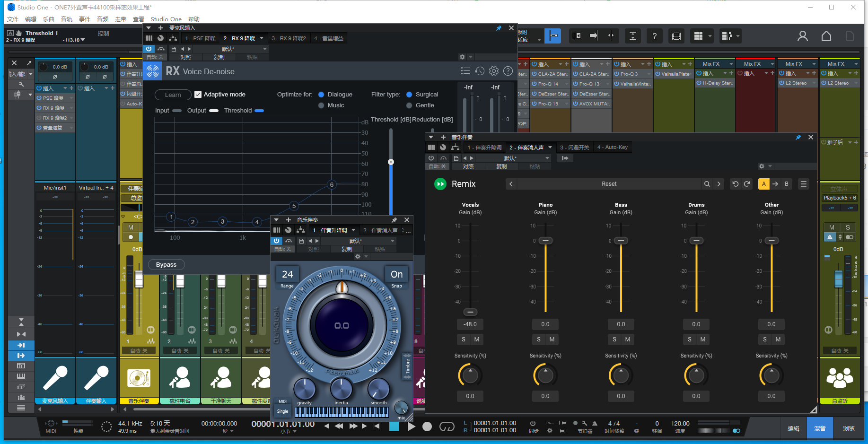This screenshot has height=444, width=868.
Task: Click the Bypass button in RX
Action: click(x=166, y=265)
